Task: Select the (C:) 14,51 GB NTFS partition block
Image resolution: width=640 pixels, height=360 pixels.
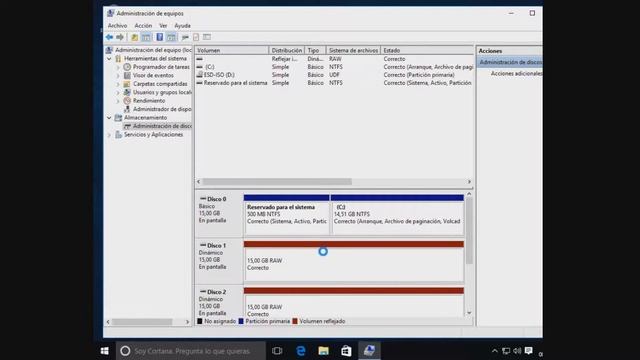Action: (398, 216)
